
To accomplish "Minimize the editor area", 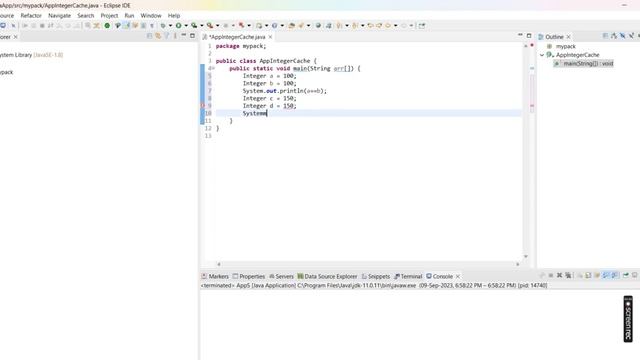I will (520, 36).
